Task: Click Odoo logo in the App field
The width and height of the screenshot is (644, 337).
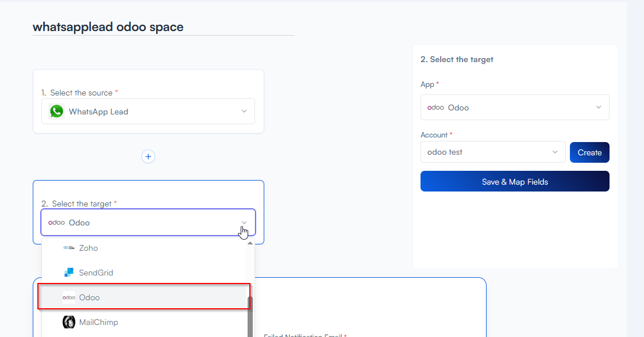Action: (x=435, y=108)
